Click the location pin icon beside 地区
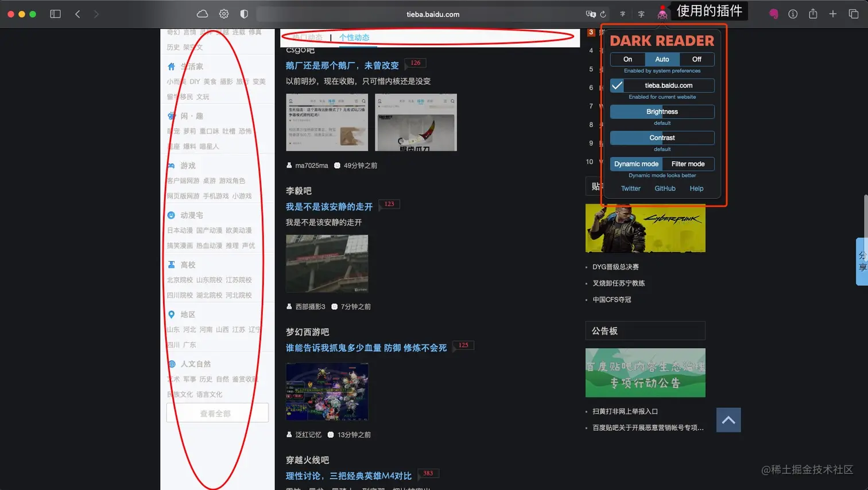The height and width of the screenshot is (490, 868). tap(171, 314)
